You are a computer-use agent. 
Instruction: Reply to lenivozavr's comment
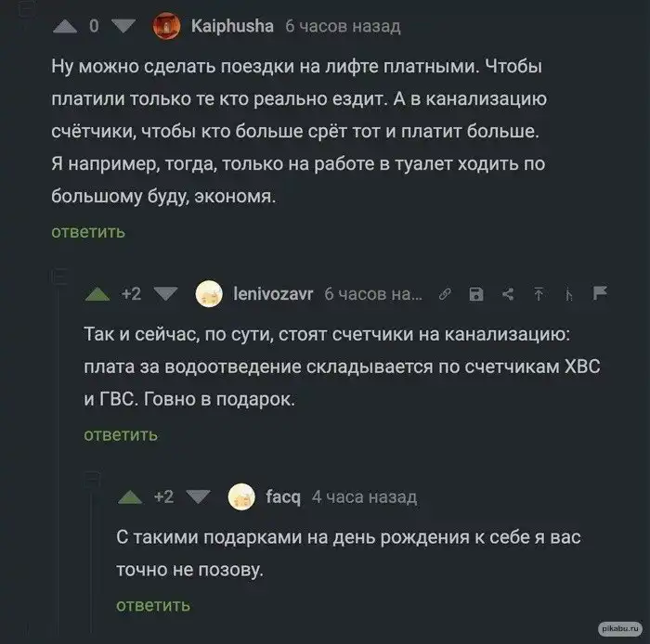pyautogui.click(x=121, y=434)
